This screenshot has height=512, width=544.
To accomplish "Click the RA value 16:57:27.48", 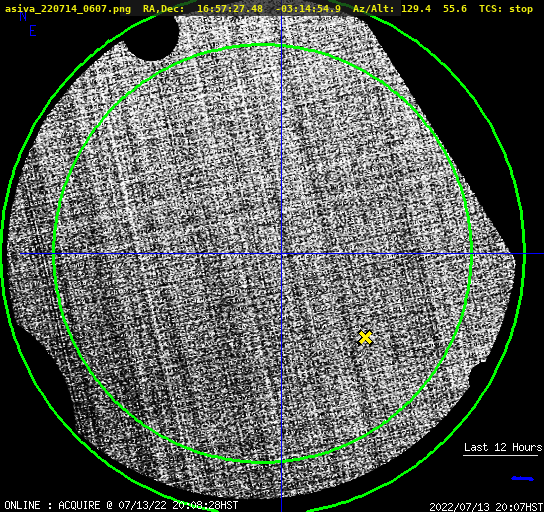I will click(230, 9).
